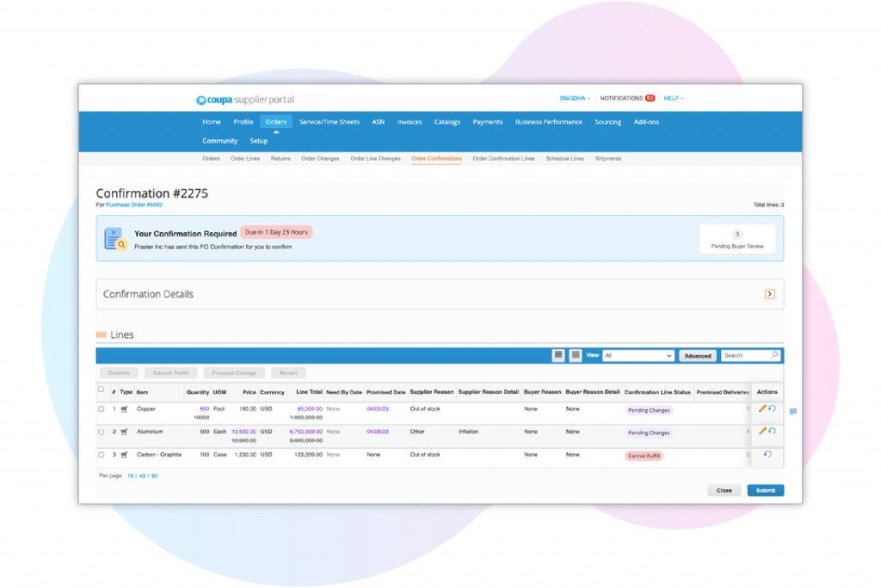Click the chat bubble icon at right edge
The width and height of the screenshot is (881, 588).
click(x=792, y=412)
